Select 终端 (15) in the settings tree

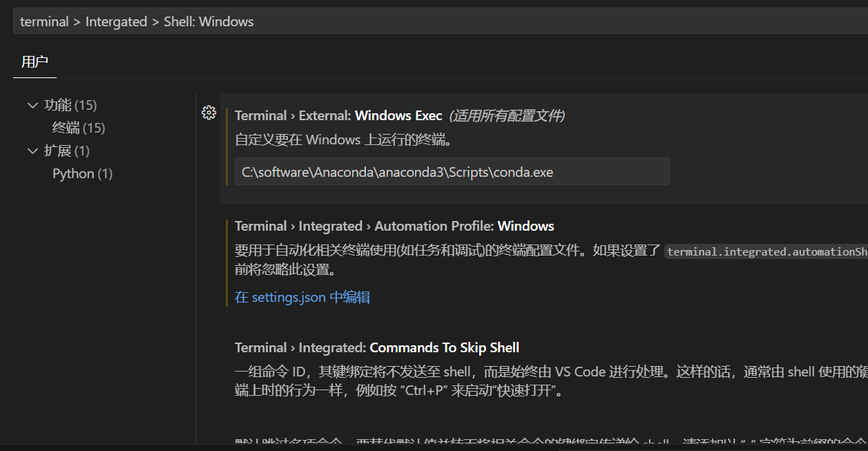click(78, 128)
